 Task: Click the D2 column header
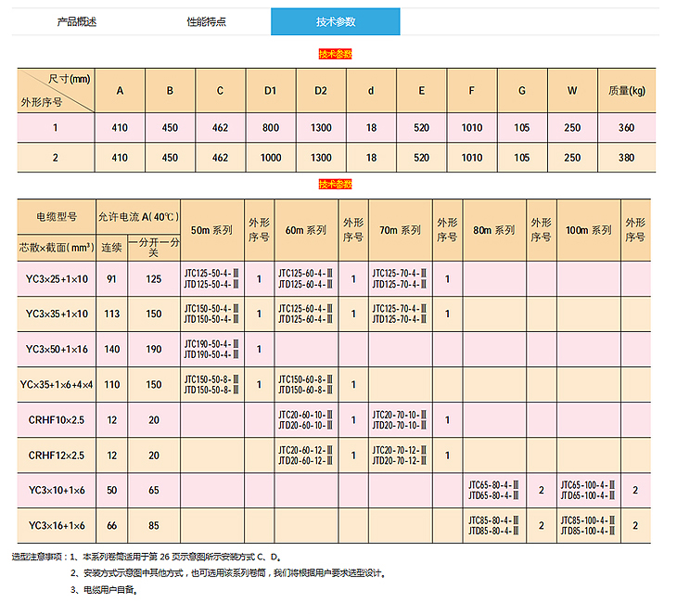320,91
